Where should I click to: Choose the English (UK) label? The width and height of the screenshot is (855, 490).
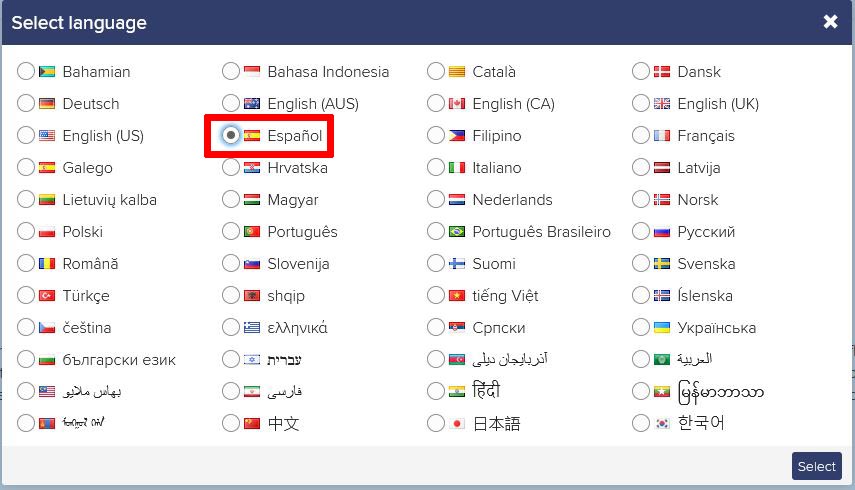tap(717, 104)
